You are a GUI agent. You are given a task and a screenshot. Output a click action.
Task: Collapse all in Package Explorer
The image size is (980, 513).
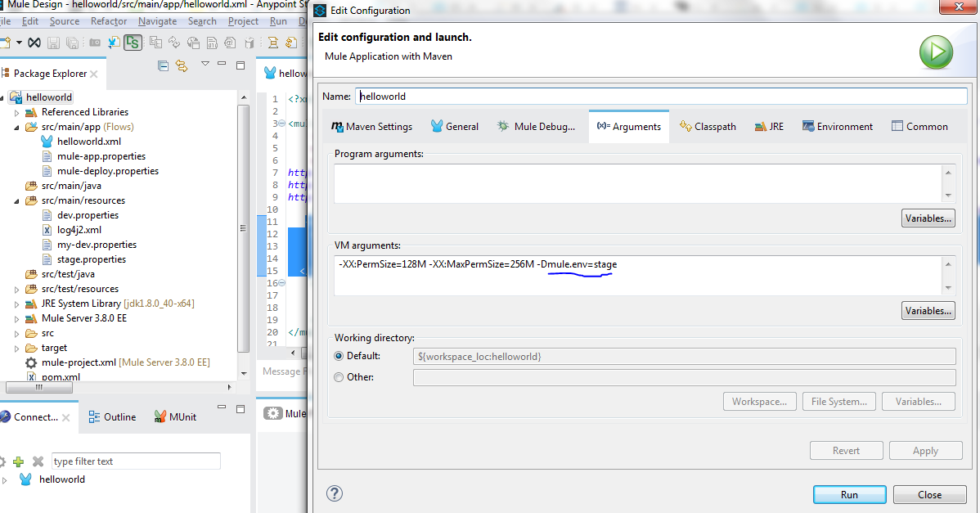click(x=163, y=65)
